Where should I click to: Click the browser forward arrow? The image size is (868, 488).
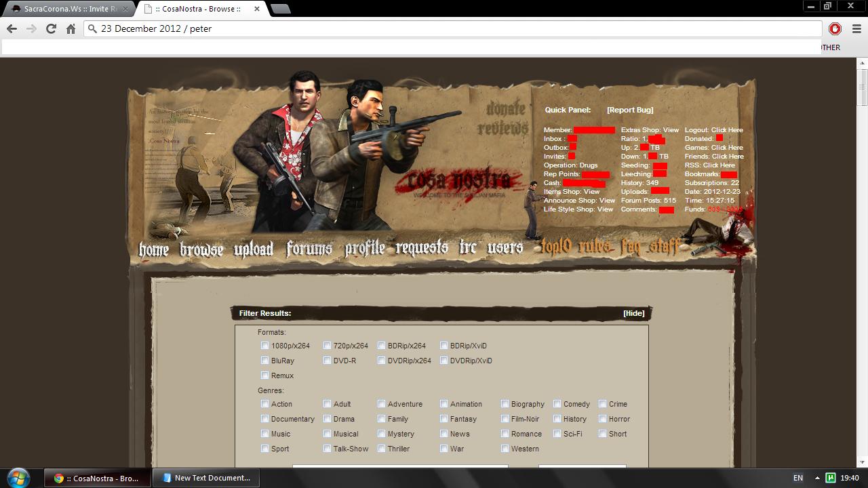[31, 28]
